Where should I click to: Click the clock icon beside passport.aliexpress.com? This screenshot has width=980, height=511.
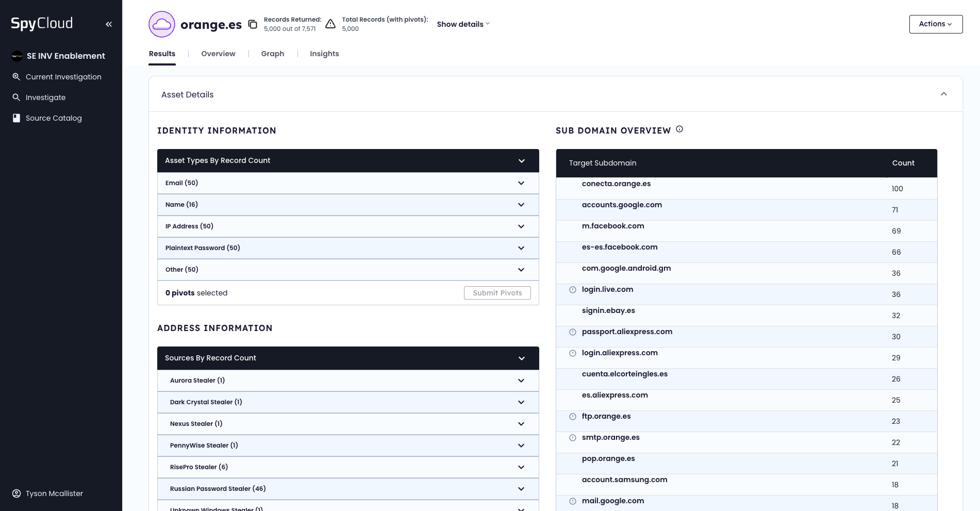point(572,332)
